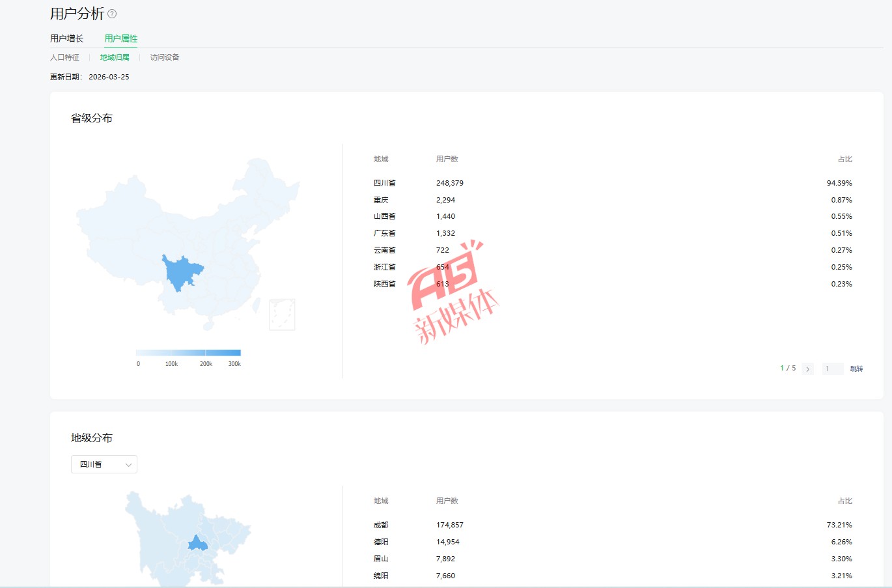Open the 访问设备 sub-tab

[165, 57]
